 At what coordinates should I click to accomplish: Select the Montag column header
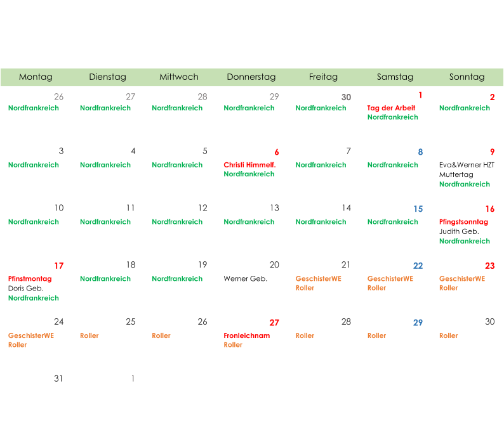coord(36,77)
